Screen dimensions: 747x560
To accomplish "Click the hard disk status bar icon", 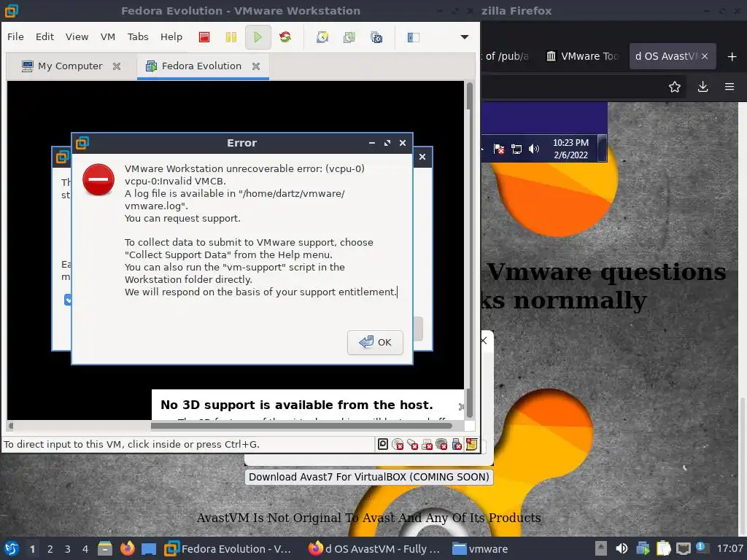I will (x=382, y=444).
